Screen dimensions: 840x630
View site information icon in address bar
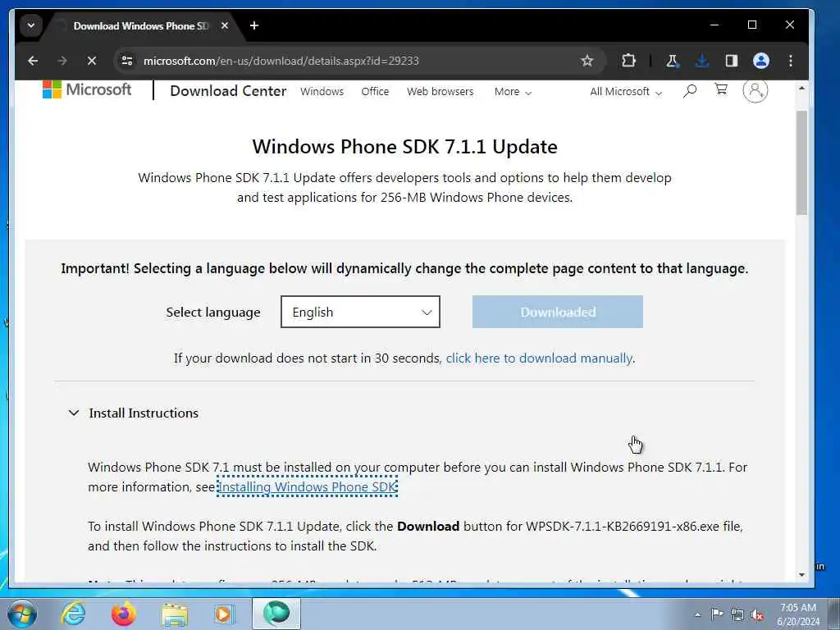click(x=127, y=61)
